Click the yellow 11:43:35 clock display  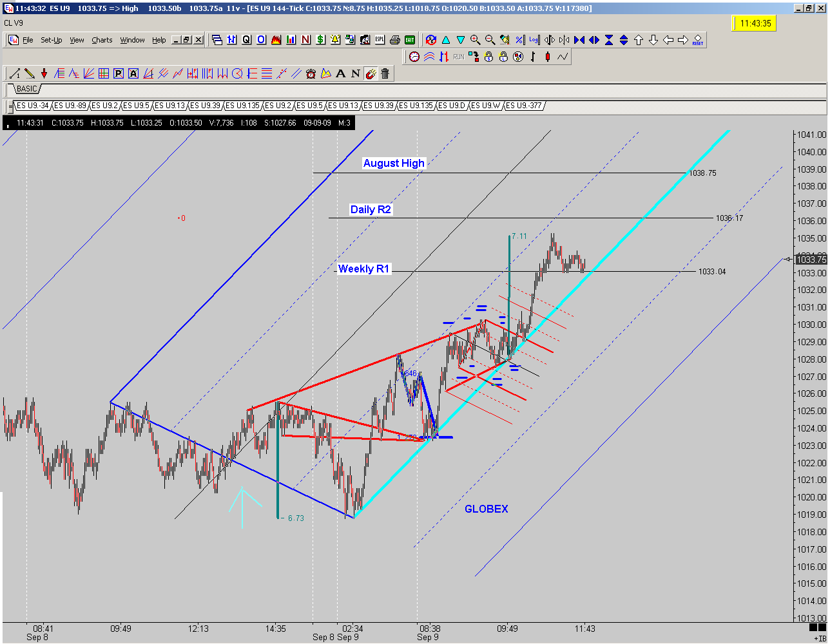click(x=755, y=23)
